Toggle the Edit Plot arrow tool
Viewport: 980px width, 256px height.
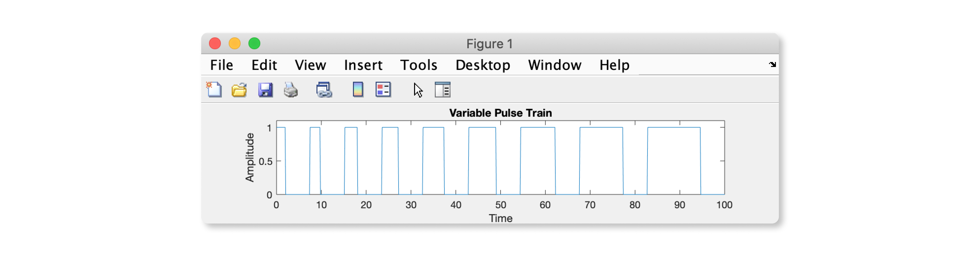[418, 90]
